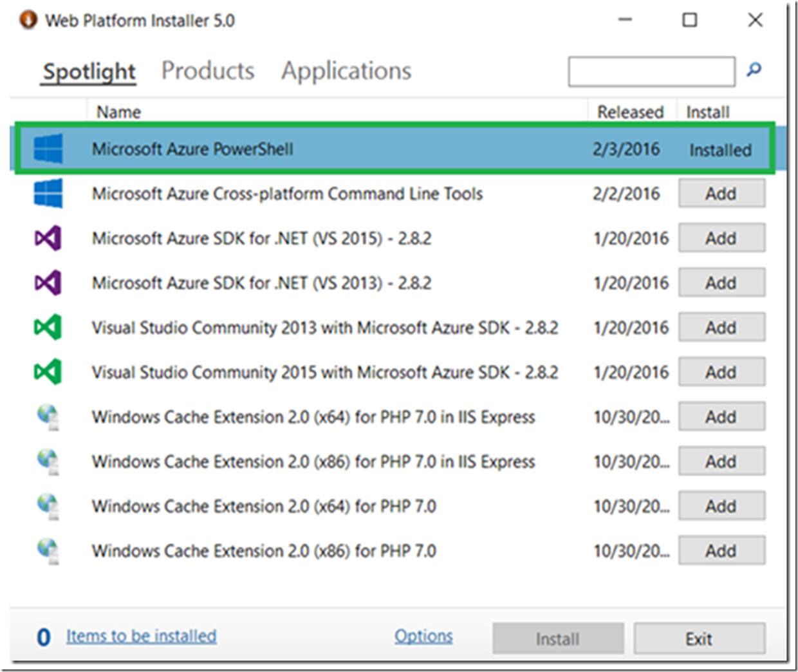Image resolution: width=798 pixels, height=672 pixels.
Task: Minimize the Web Platform Installer window
Action: [625, 20]
